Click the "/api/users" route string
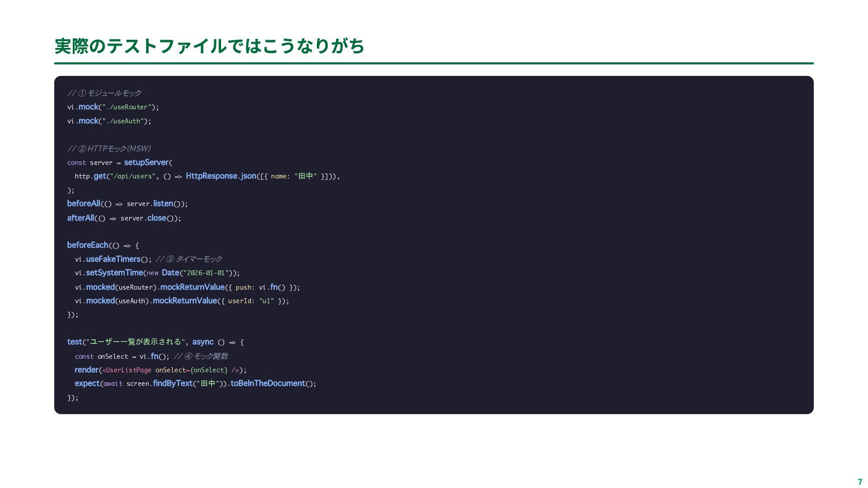The width and height of the screenshot is (868, 488). click(132, 176)
